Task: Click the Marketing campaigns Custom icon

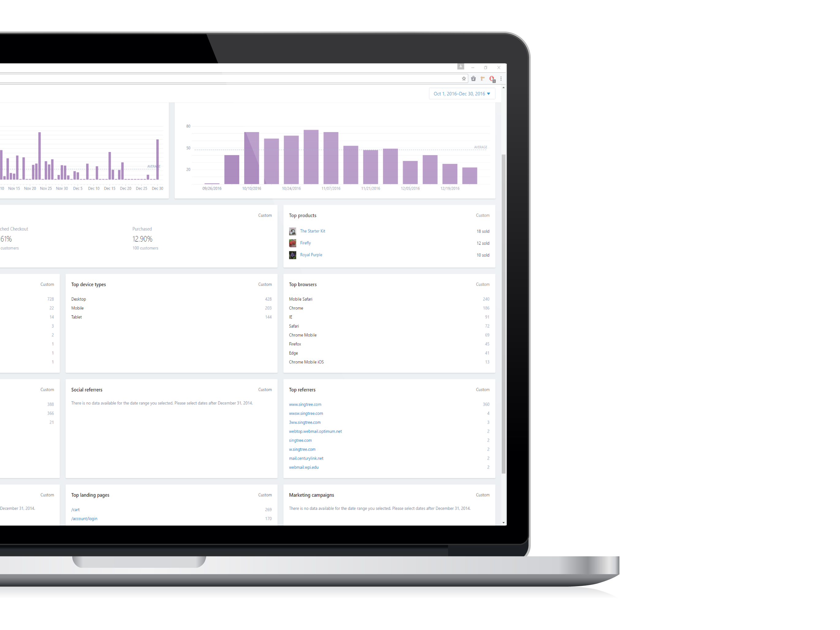Action: 482,495
